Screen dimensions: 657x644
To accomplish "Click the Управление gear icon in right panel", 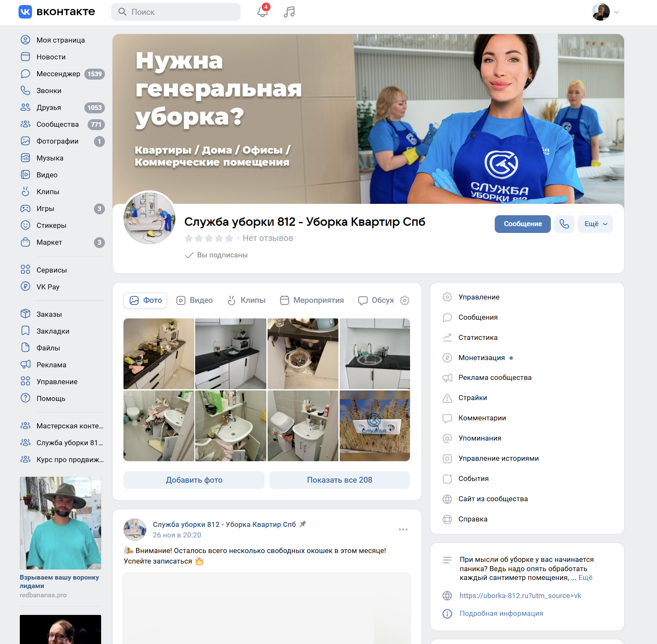I will [x=447, y=297].
